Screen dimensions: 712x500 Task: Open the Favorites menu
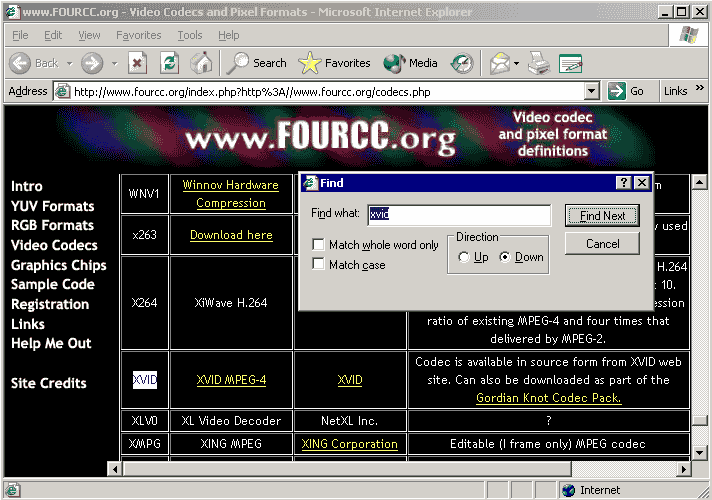coord(138,35)
